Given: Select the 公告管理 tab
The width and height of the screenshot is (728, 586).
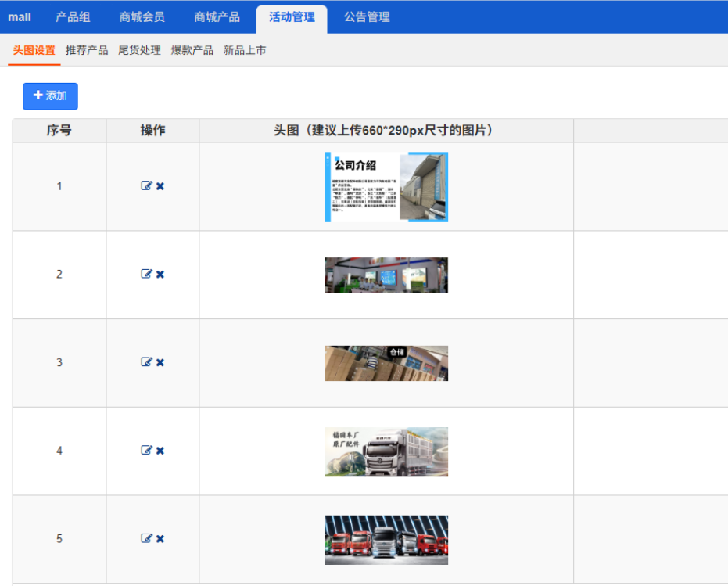Looking at the screenshot, I should tap(367, 17).
